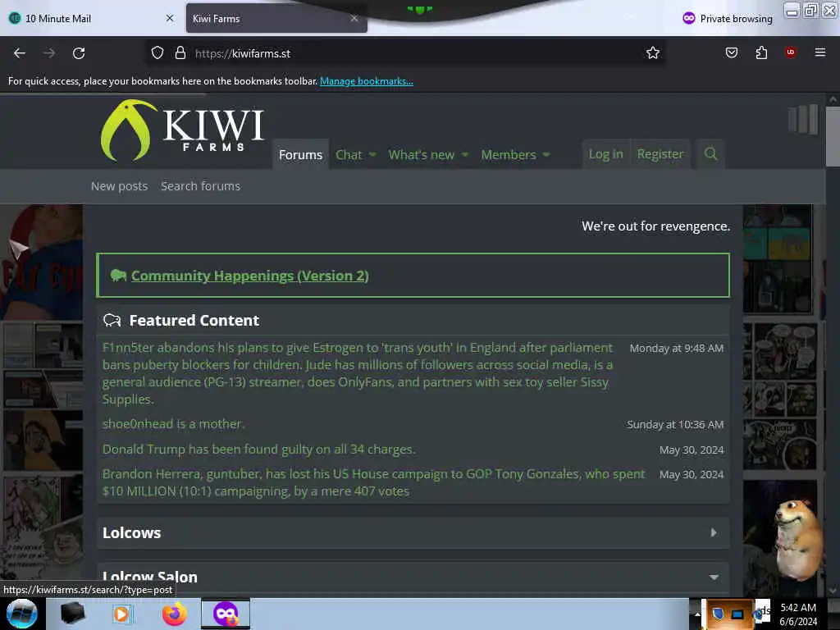Open the Members menu item
The image size is (840, 630).
[509, 154]
